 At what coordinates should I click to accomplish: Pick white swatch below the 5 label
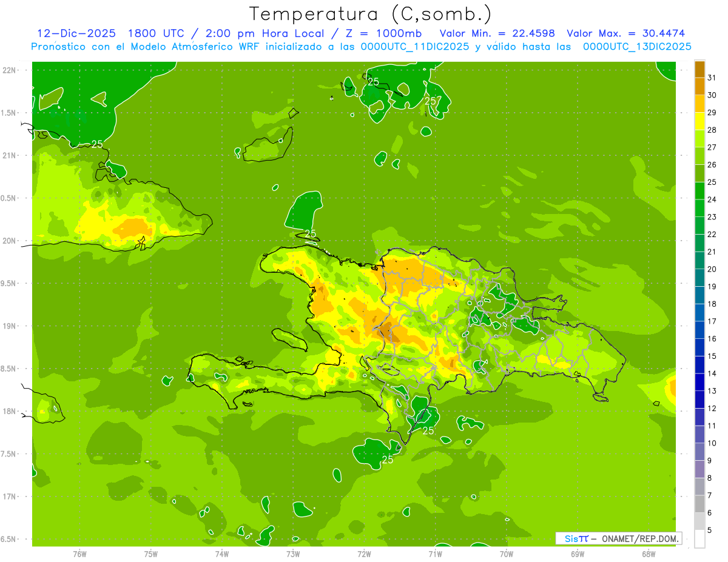699,539
